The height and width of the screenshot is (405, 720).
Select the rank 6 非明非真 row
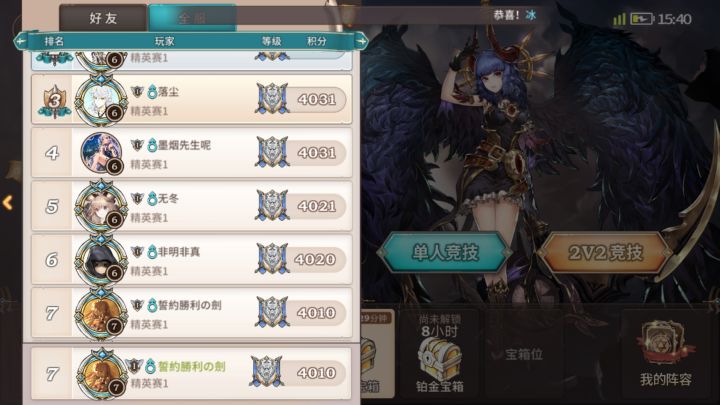coord(191,260)
